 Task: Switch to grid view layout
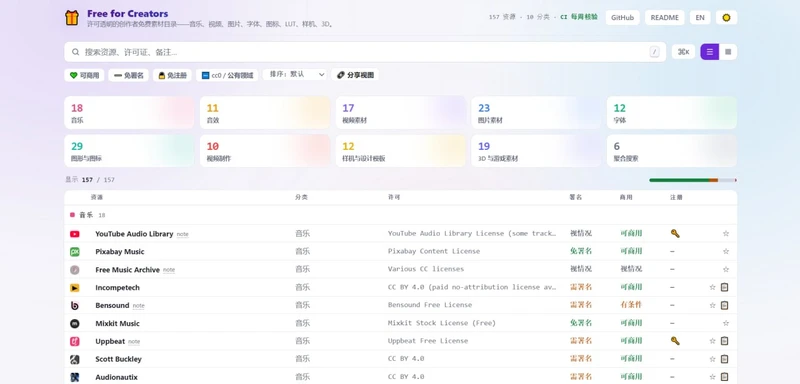coord(728,52)
